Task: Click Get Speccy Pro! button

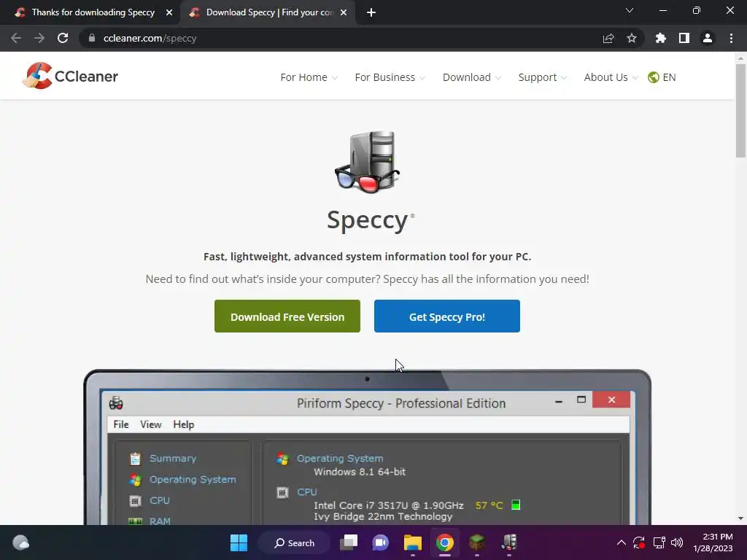Action: tap(447, 316)
